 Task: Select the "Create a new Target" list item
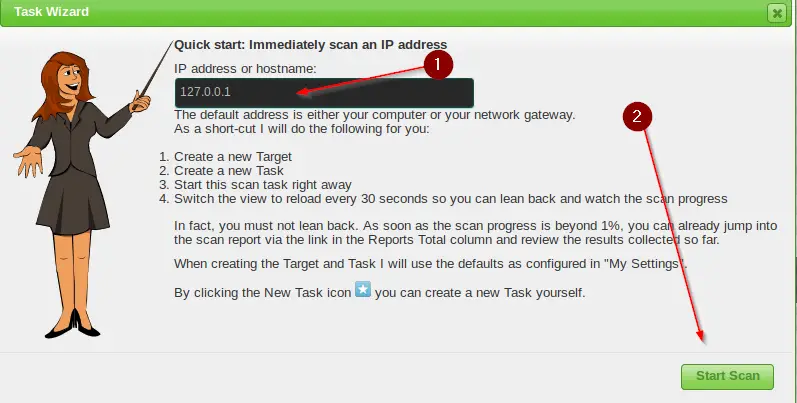coord(233,157)
